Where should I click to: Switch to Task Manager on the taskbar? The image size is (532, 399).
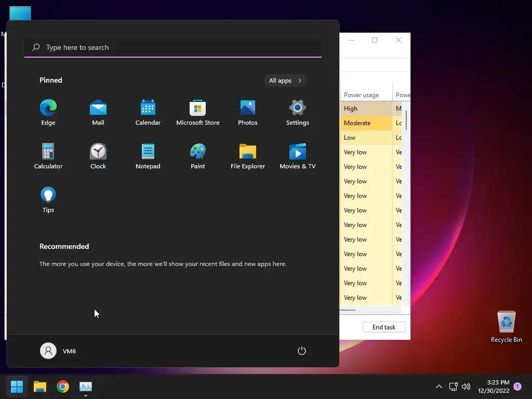(x=86, y=387)
